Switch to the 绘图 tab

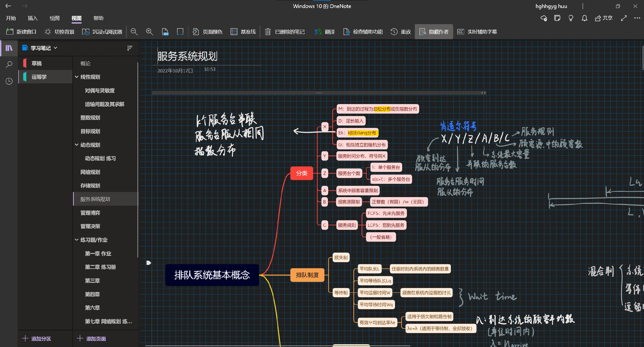click(x=54, y=18)
